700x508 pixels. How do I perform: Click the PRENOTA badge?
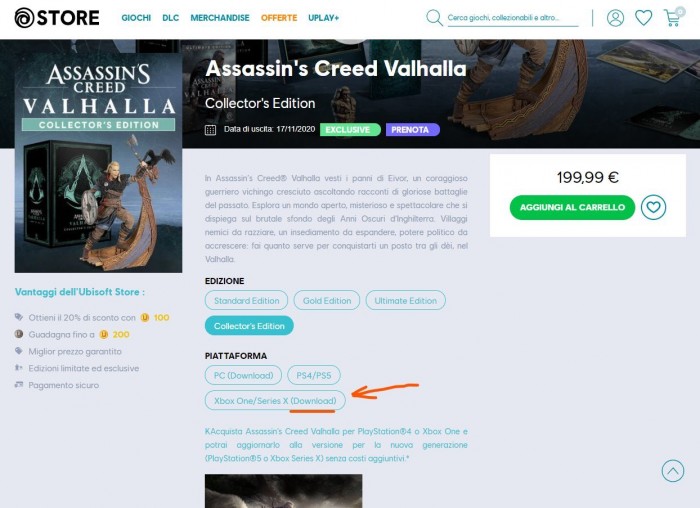coord(413,129)
